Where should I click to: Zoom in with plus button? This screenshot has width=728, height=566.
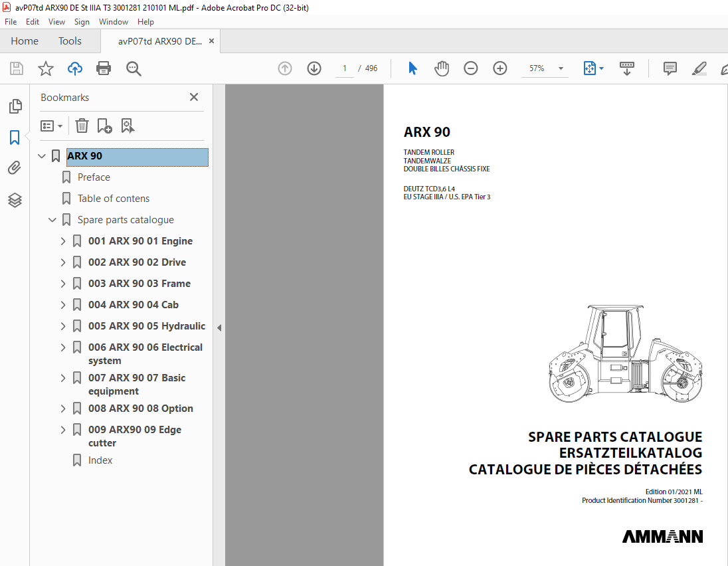pos(500,68)
